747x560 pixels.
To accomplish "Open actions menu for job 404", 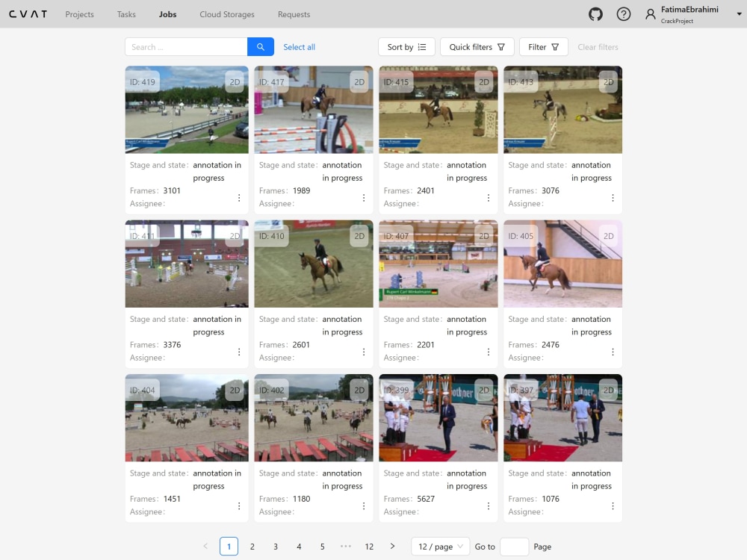I will (x=239, y=505).
